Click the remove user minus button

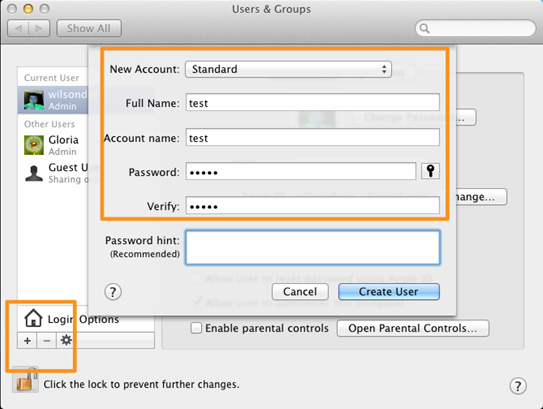click(47, 340)
